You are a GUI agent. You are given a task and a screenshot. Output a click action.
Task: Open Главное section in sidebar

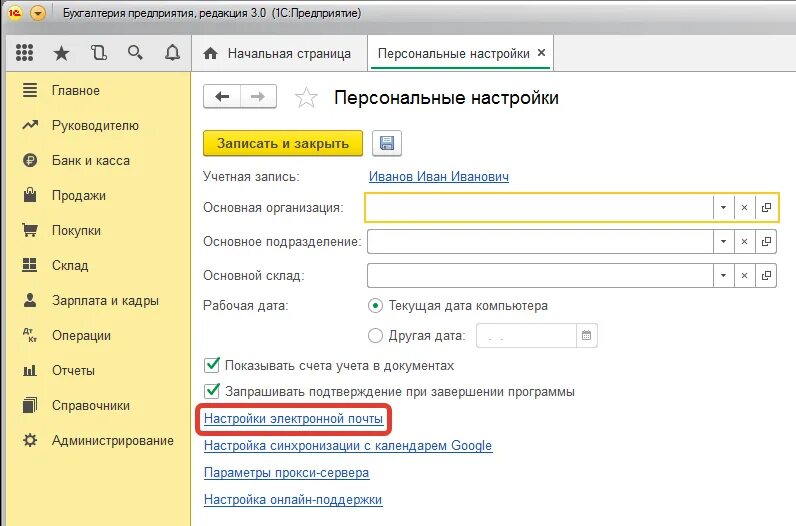point(76,90)
